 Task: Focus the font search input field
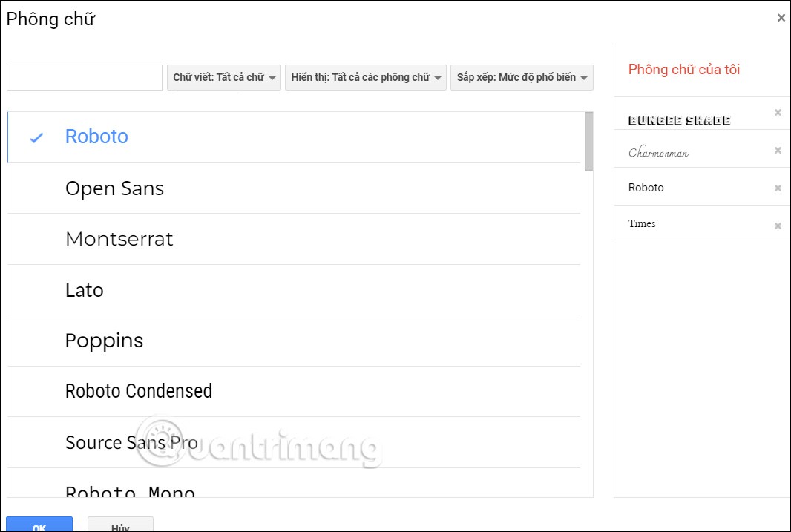tap(85, 78)
